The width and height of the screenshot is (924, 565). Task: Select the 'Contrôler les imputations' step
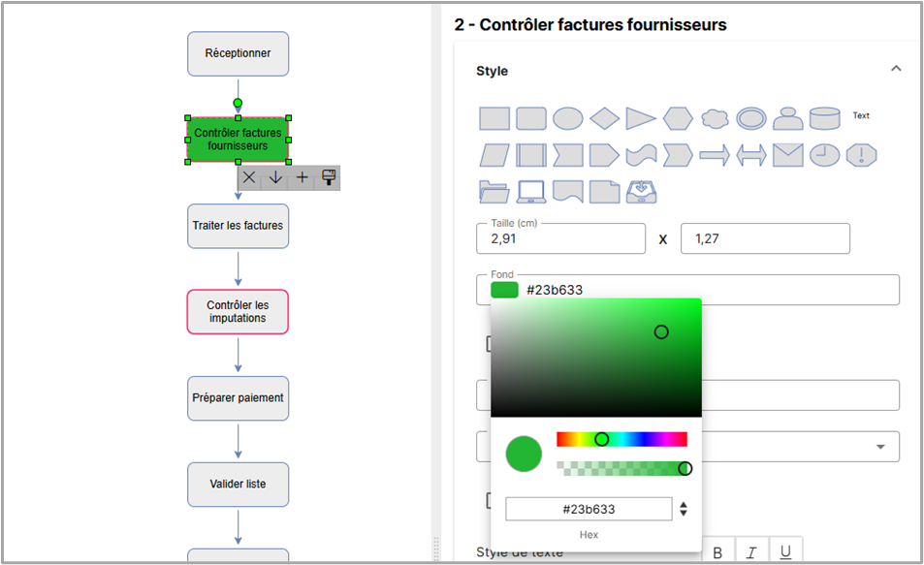pyautogui.click(x=238, y=312)
